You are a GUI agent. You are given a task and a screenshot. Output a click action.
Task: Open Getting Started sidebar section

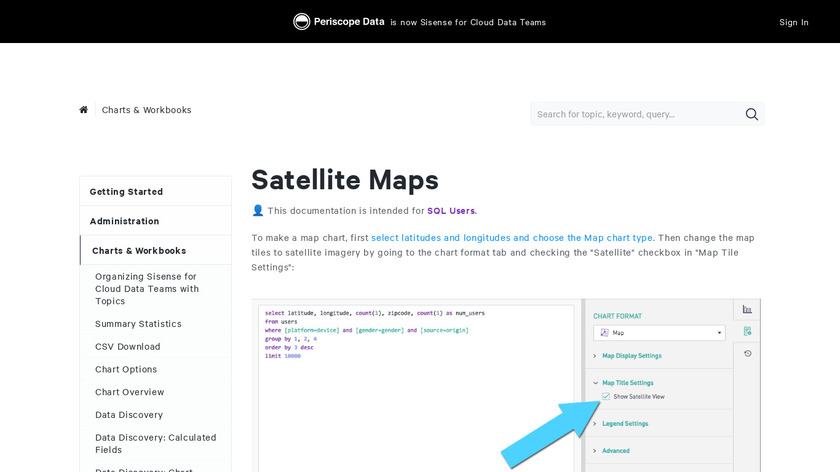pos(126,191)
